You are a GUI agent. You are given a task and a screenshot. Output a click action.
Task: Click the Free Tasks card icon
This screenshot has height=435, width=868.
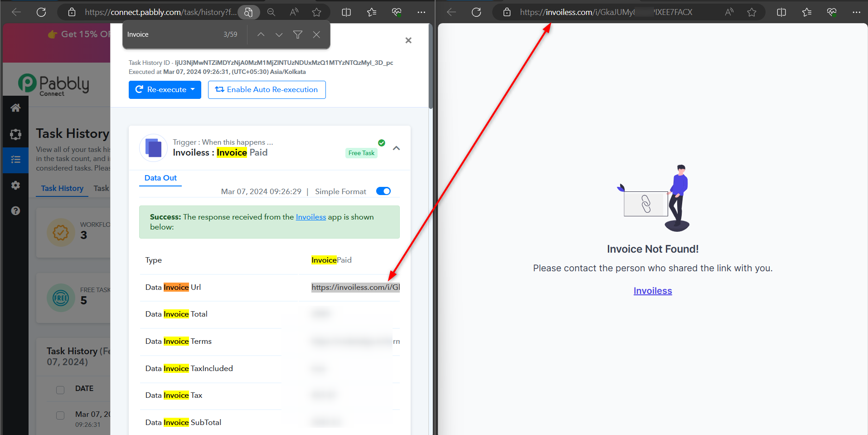[x=61, y=298]
